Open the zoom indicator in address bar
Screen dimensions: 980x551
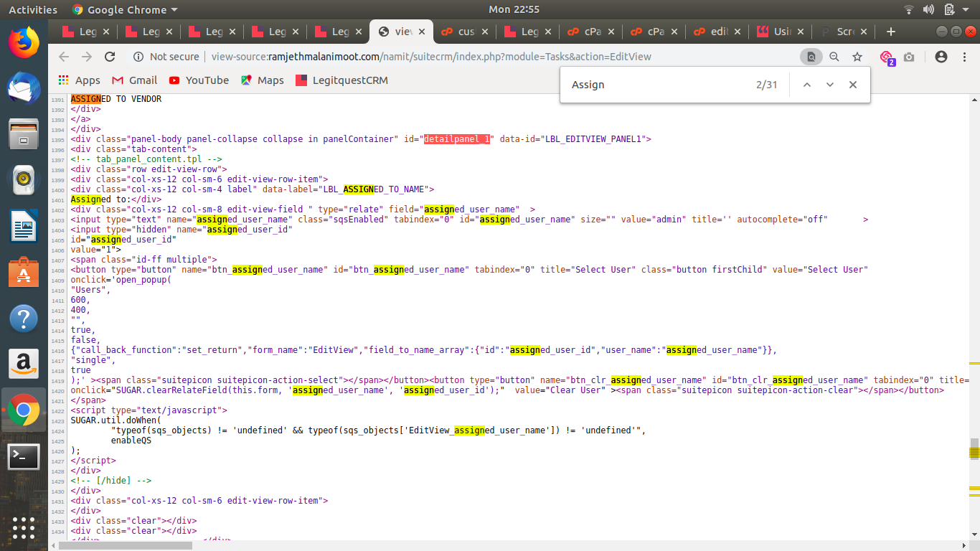834,57
